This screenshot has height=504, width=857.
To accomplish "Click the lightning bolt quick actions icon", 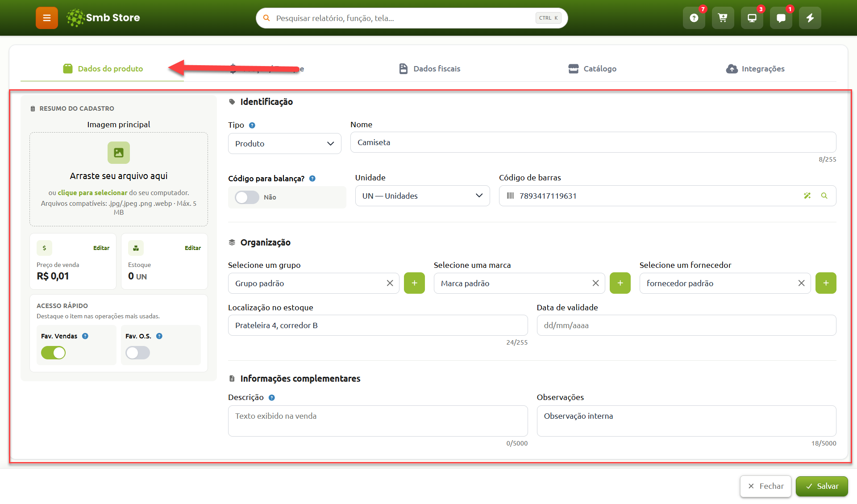I will tap(810, 18).
